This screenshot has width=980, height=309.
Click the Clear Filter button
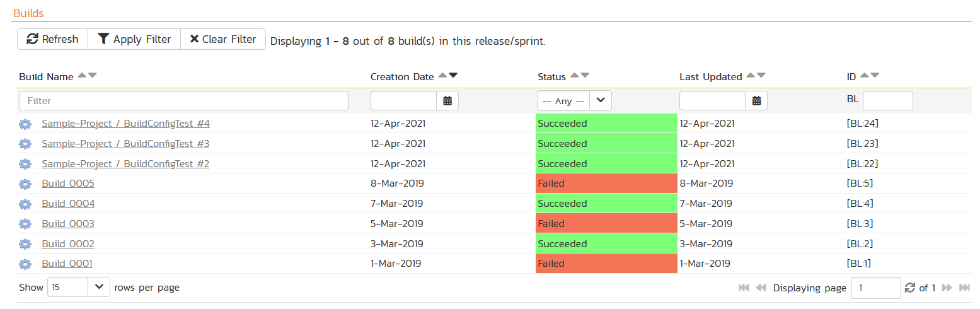(x=223, y=39)
